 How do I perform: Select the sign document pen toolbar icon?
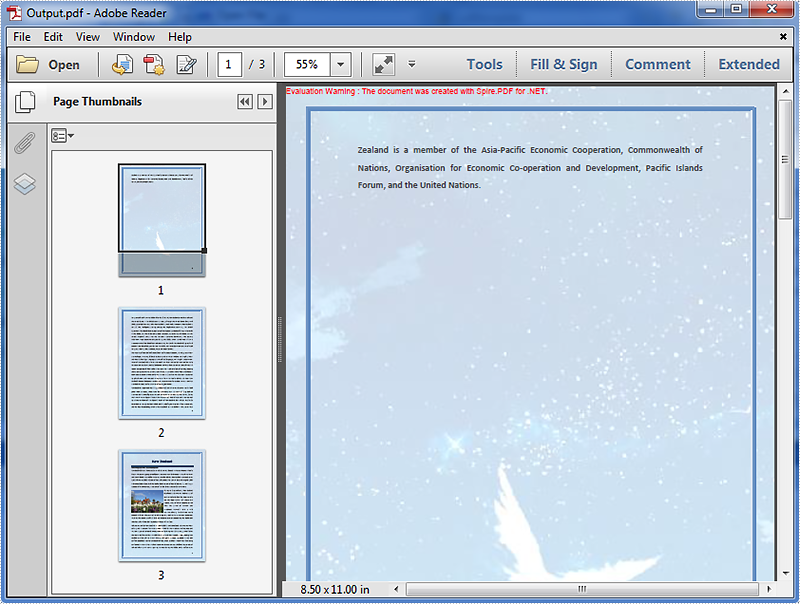pyautogui.click(x=185, y=64)
